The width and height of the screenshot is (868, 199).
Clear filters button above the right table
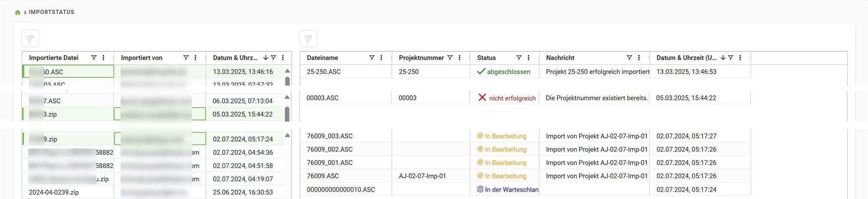pyautogui.click(x=308, y=39)
